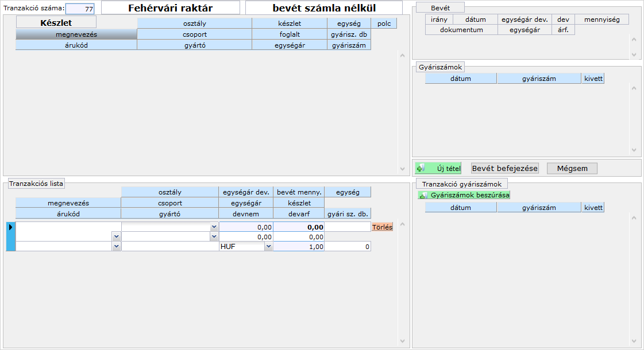The width and height of the screenshot is (644, 350).
Task: Click the scroll up arrow in the Gyáriszámok panel
Action: [x=634, y=89]
